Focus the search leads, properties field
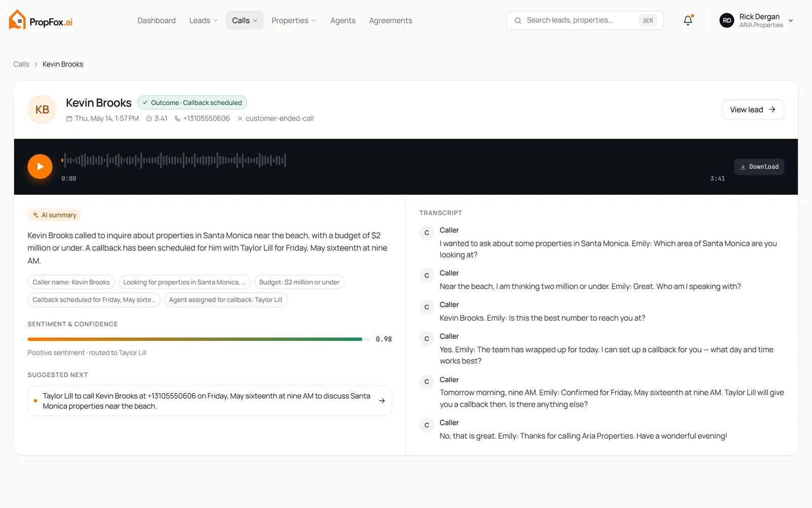The width and height of the screenshot is (812, 508). (585, 20)
